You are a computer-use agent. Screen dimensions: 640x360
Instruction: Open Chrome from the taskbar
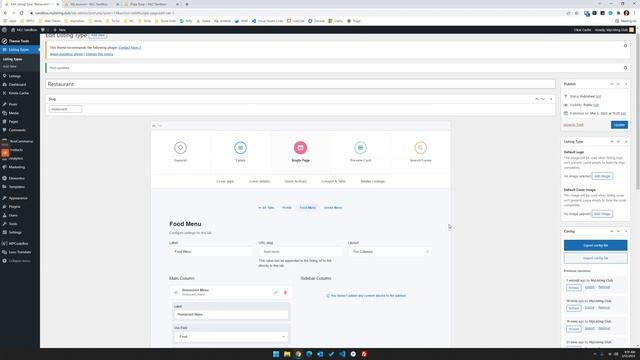pos(298,354)
